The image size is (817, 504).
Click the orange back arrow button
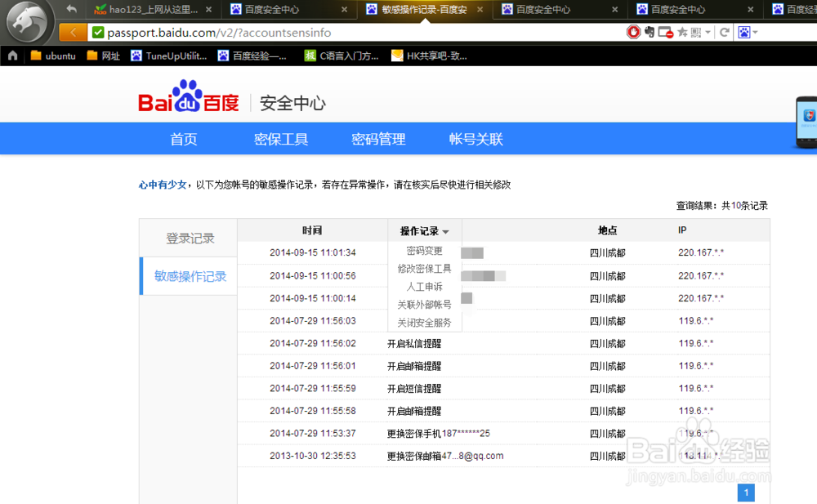(x=73, y=33)
